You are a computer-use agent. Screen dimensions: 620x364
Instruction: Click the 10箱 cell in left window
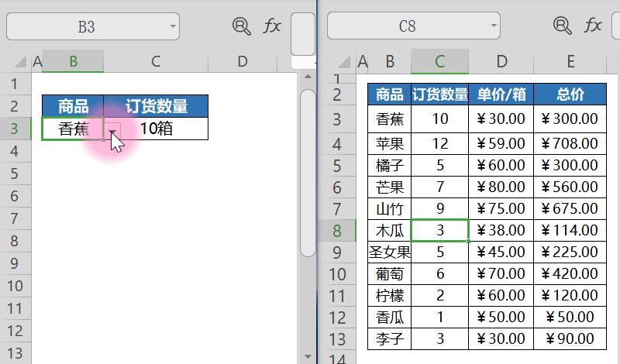point(156,129)
